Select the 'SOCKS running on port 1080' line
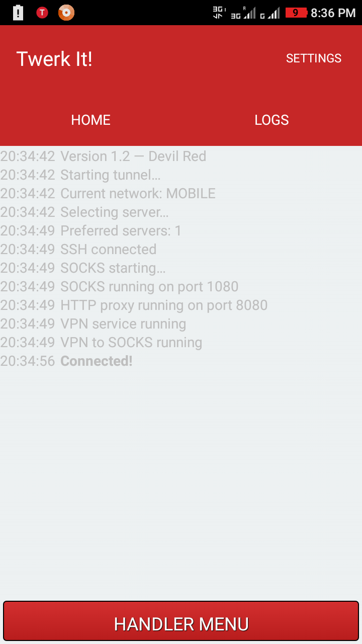Viewport: 362px width, 644px height. point(119,286)
